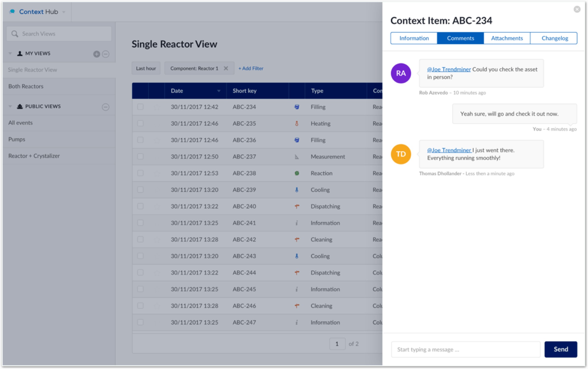Screen dimensions: 588x369
Task: Tick the checkbox for row ABC-238
Action: tap(140, 173)
